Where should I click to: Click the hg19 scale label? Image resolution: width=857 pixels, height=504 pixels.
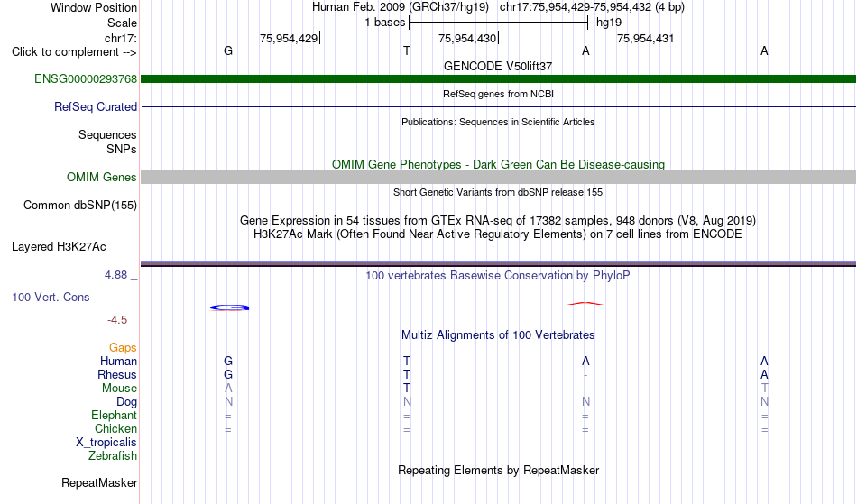pos(609,23)
